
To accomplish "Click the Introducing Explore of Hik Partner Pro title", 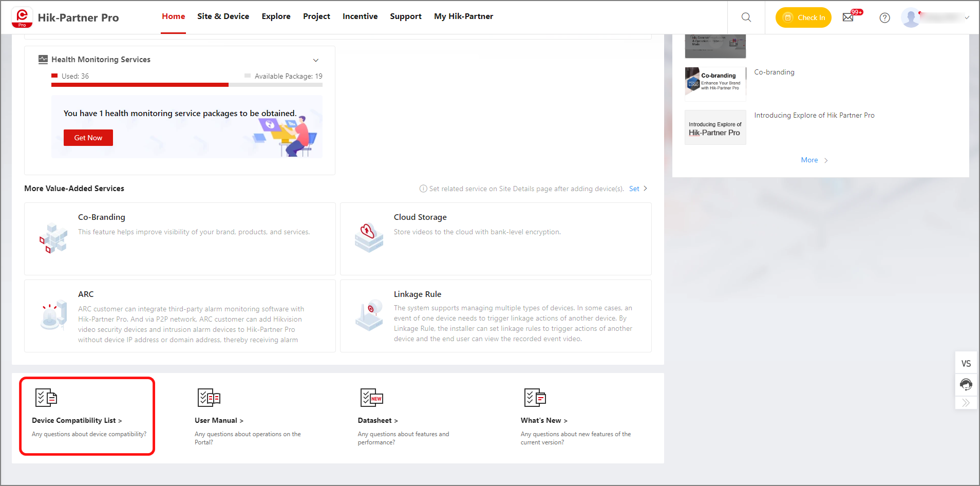I will tap(814, 115).
